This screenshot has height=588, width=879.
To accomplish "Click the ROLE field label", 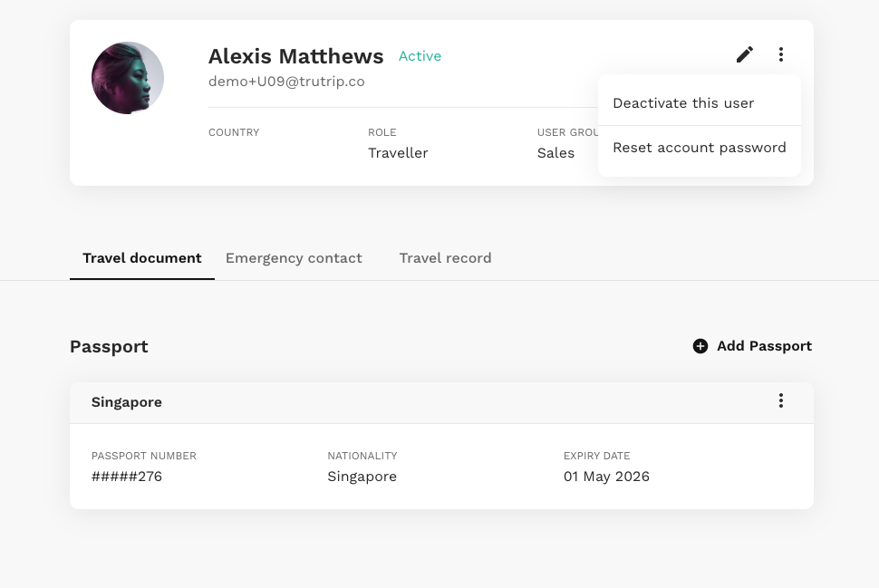I will pyautogui.click(x=382, y=132).
